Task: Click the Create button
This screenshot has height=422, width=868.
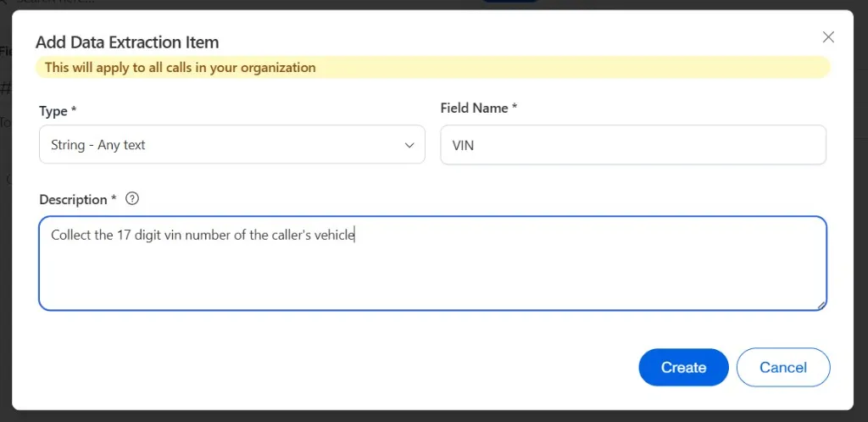Action: [x=684, y=367]
